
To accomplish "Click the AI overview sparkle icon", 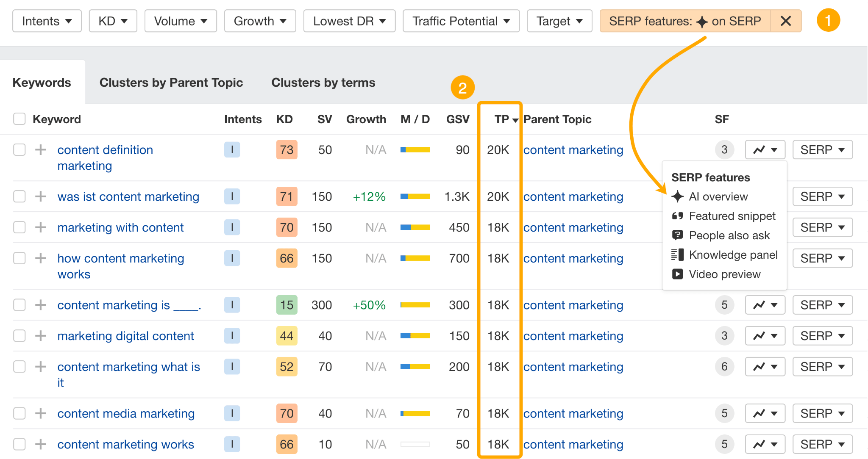I will pyautogui.click(x=678, y=196).
